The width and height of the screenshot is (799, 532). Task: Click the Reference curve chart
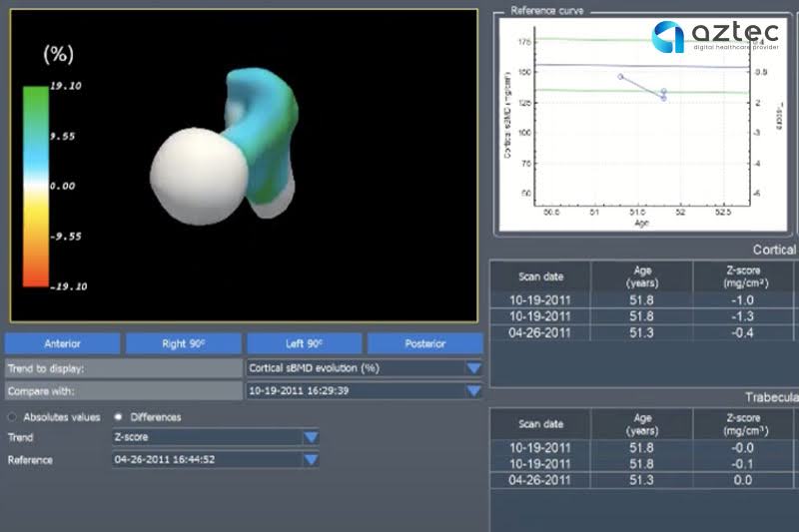pos(642,125)
